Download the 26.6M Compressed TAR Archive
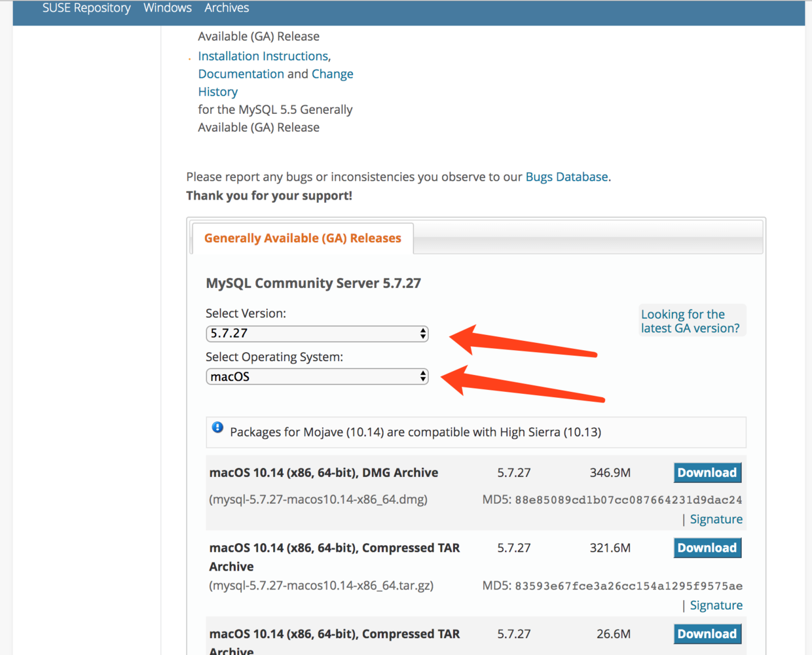The height and width of the screenshot is (655, 812). click(707, 633)
